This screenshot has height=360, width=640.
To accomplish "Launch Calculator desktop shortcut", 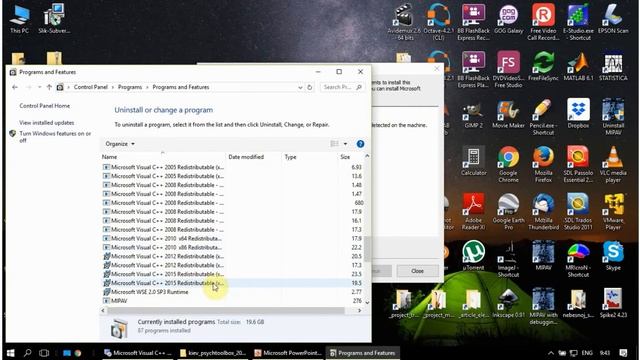I will point(473,161).
